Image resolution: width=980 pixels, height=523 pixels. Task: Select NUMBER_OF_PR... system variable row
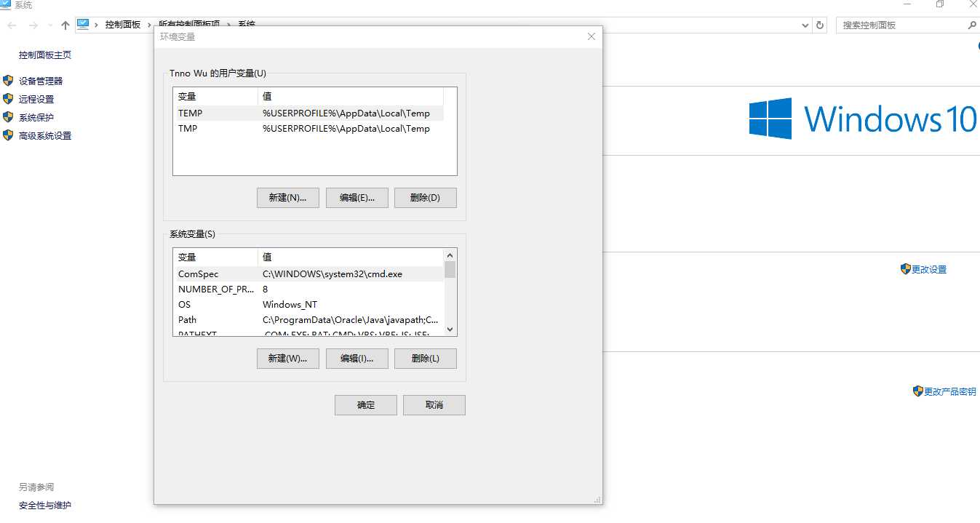(308, 289)
